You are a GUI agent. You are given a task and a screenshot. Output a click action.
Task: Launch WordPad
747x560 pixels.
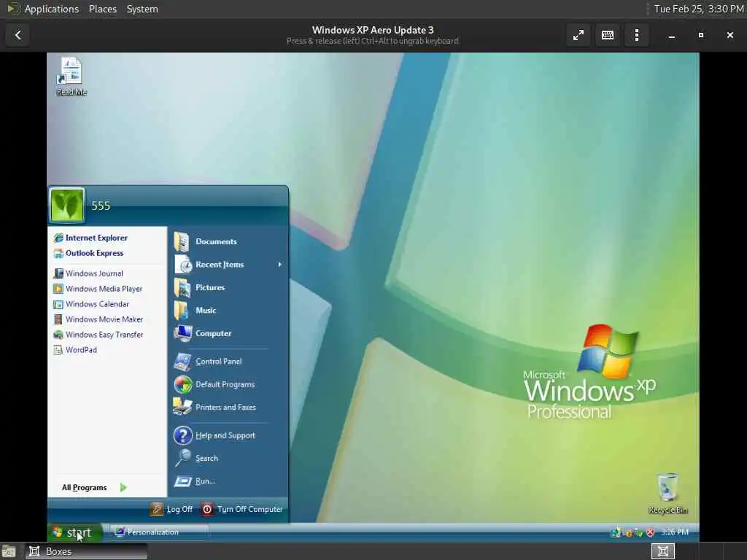pyautogui.click(x=75, y=349)
